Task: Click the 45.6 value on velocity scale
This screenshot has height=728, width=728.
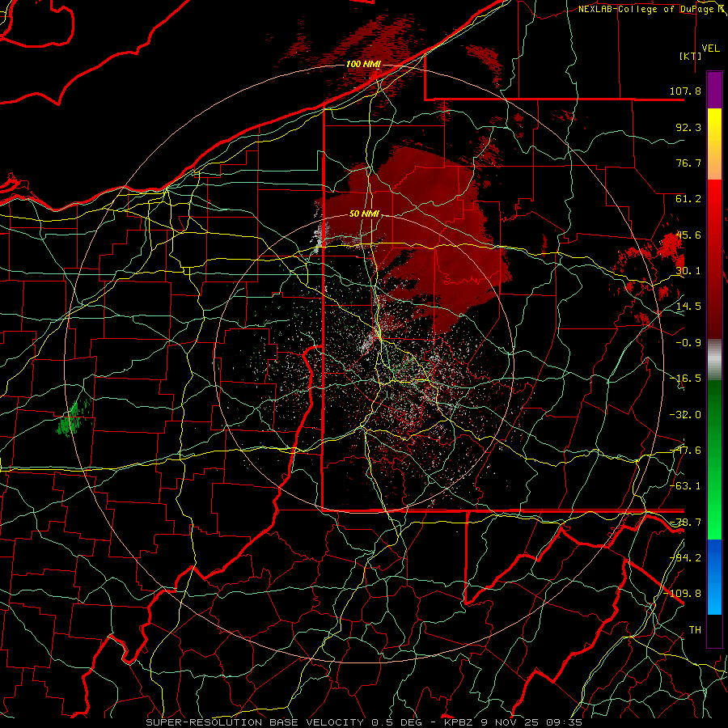Action: [688, 235]
